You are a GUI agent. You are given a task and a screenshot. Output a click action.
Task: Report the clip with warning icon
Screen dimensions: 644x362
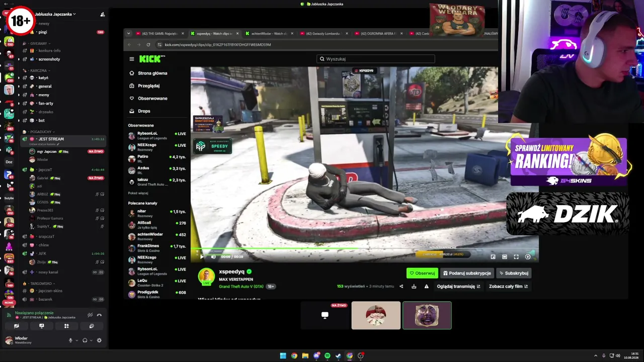point(426,287)
